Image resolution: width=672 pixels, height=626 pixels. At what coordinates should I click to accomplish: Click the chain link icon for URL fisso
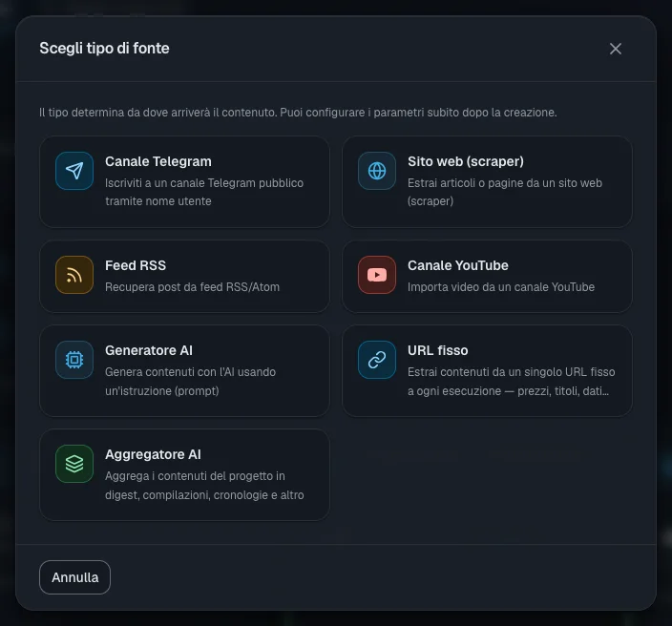[x=377, y=360]
